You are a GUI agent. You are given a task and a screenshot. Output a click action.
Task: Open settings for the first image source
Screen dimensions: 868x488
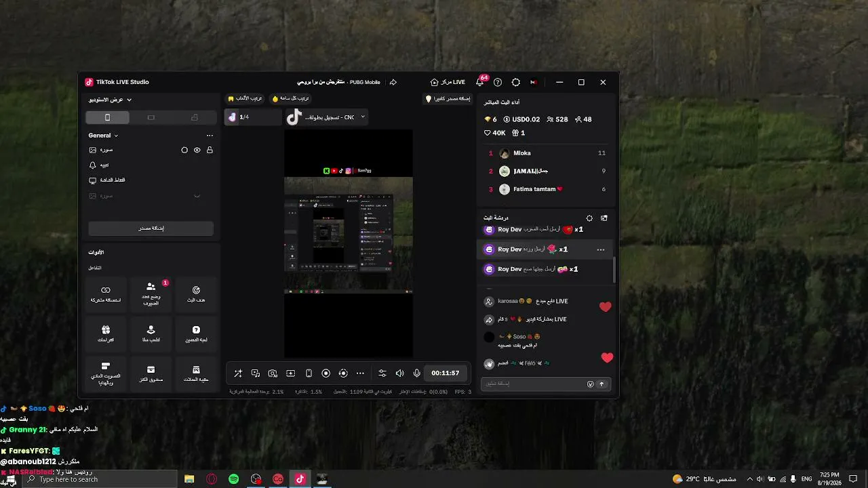pyautogui.click(x=184, y=150)
